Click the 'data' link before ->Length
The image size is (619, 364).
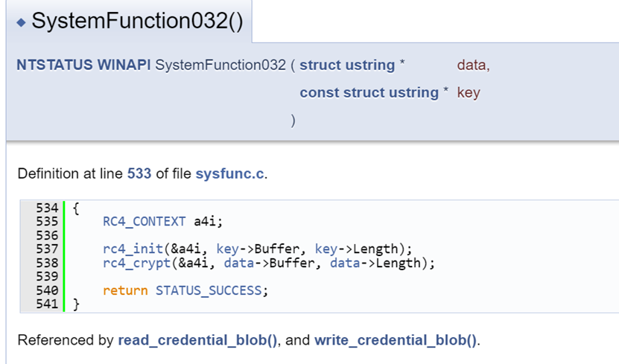[x=345, y=263]
